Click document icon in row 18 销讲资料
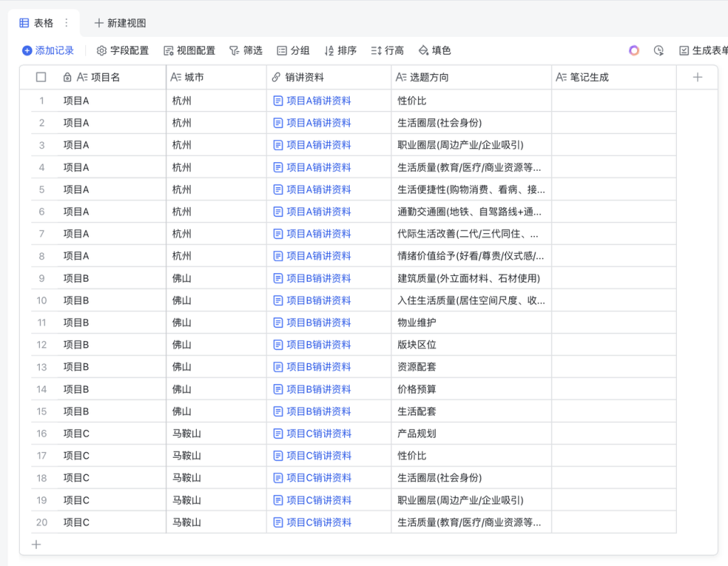 [278, 478]
